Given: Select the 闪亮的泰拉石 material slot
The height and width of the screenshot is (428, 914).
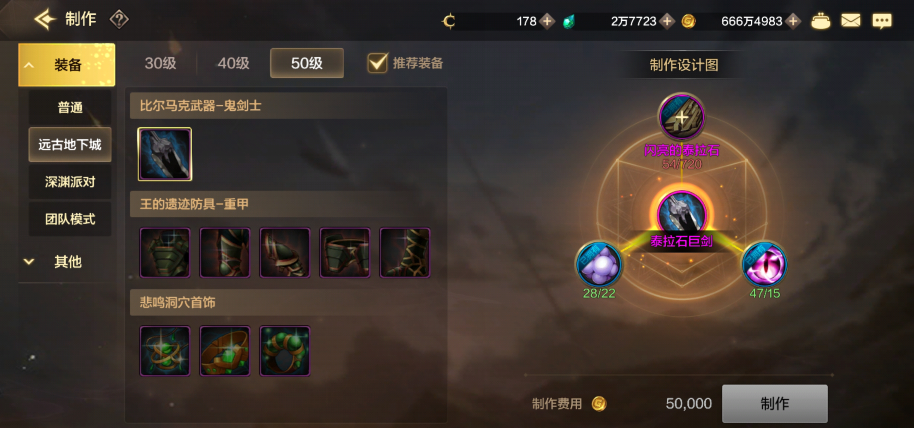Looking at the screenshot, I should tap(681, 117).
